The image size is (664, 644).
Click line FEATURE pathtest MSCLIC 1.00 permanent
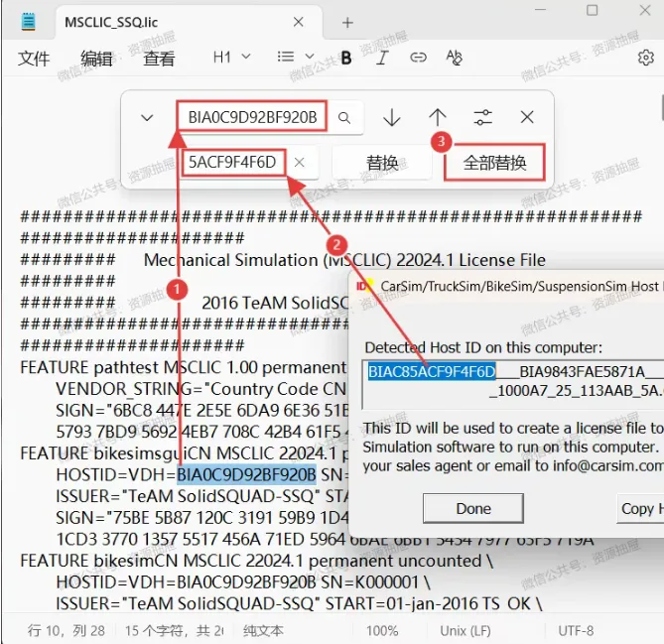[184, 367]
